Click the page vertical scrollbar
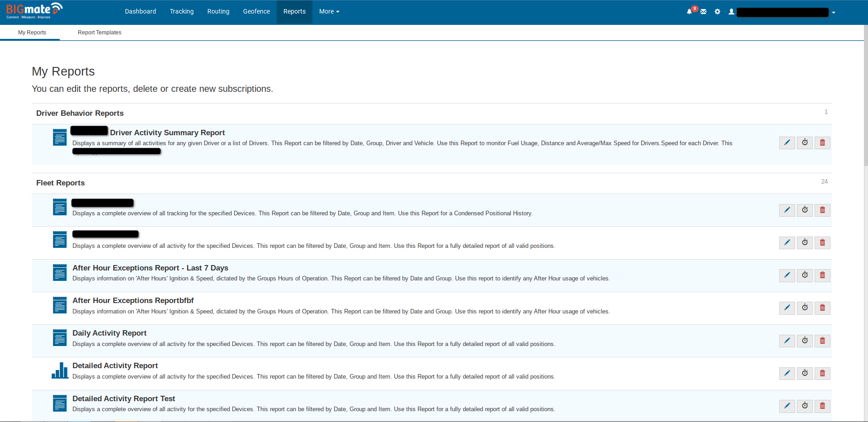This screenshot has width=868, height=422. point(866,95)
